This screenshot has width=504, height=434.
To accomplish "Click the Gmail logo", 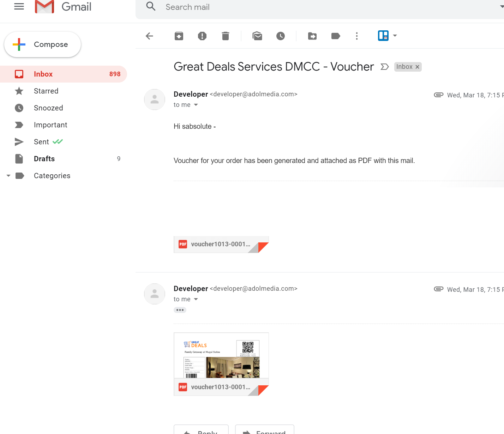I will (63, 7).
